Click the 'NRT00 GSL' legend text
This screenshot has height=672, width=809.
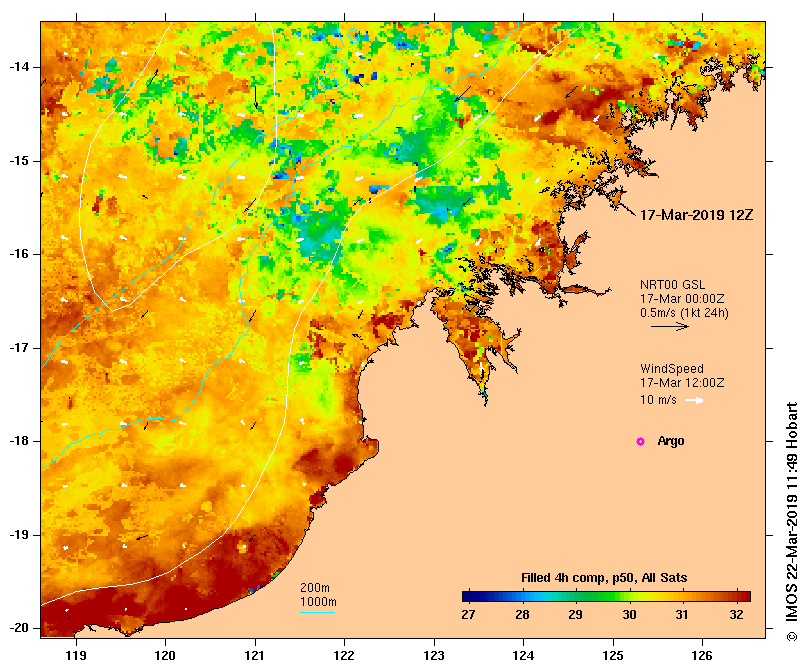pos(672,285)
